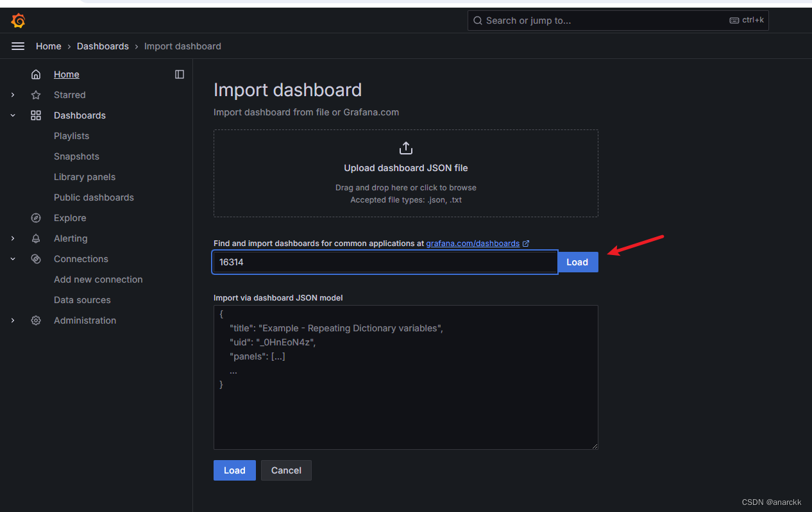Open Starred in the sidebar
The width and height of the screenshot is (812, 512).
click(x=69, y=95)
